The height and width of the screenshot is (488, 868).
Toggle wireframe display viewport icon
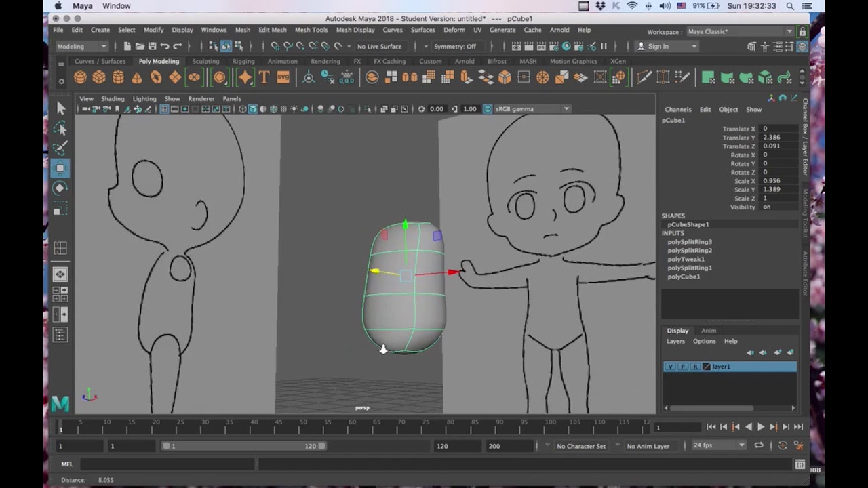pyautogui.click(x=243, y=109)
